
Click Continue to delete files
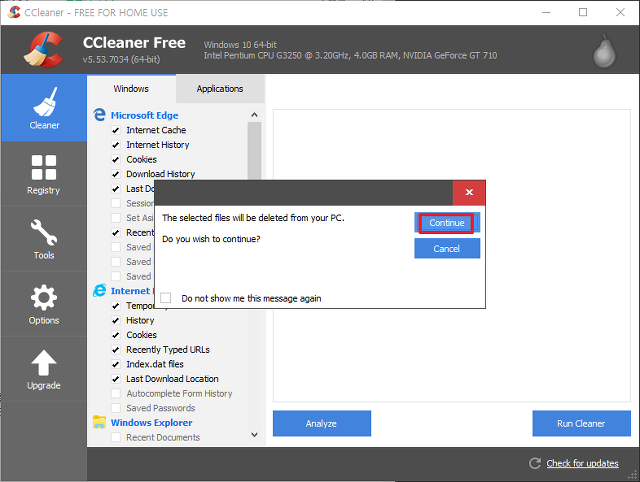pos(447,223)
